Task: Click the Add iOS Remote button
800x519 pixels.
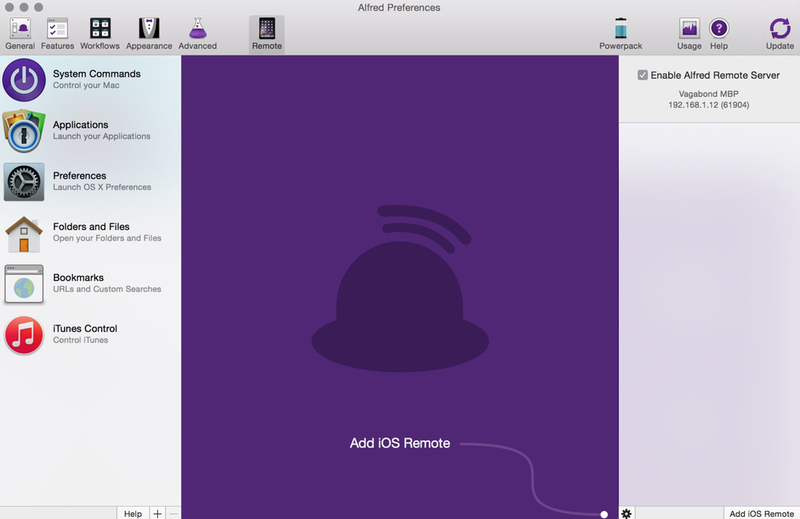Action: [x=761, y=513]
